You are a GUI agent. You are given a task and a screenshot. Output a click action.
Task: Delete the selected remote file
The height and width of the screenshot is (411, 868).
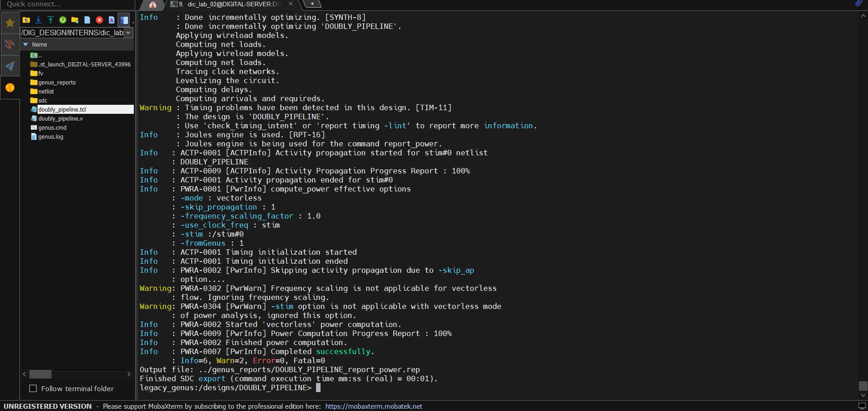click(x=99, y=20)
